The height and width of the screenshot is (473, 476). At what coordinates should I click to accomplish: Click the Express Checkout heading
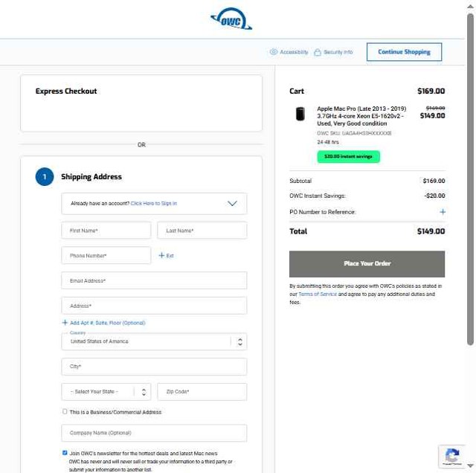(66, 91)
